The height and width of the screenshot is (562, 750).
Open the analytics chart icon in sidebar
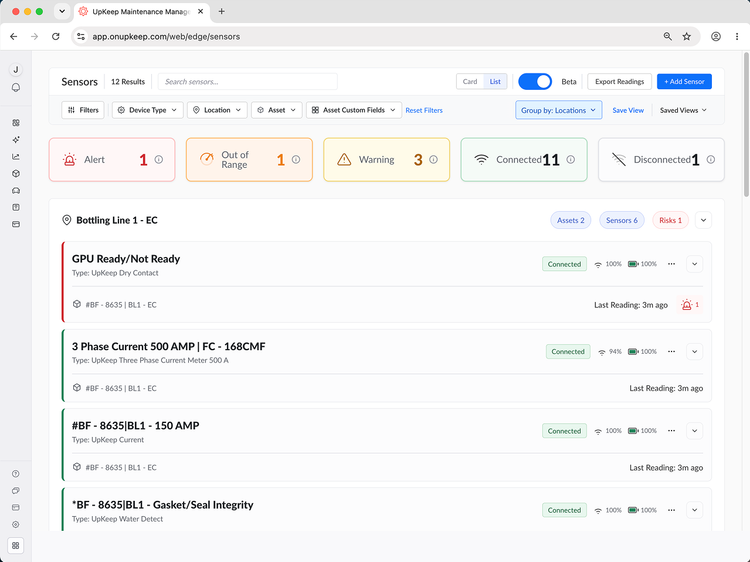16,156
